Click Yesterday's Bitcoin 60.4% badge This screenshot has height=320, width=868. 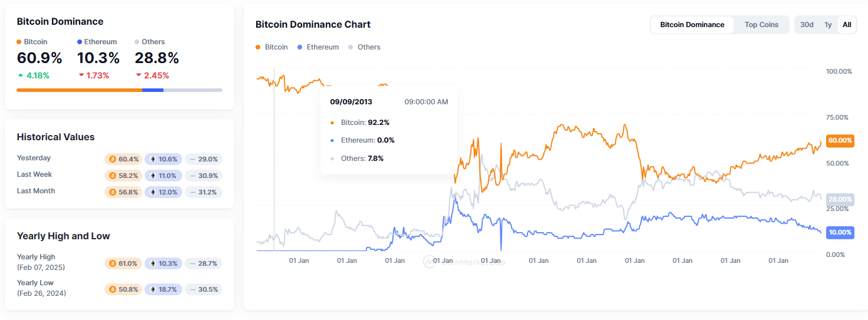point(123,159)
